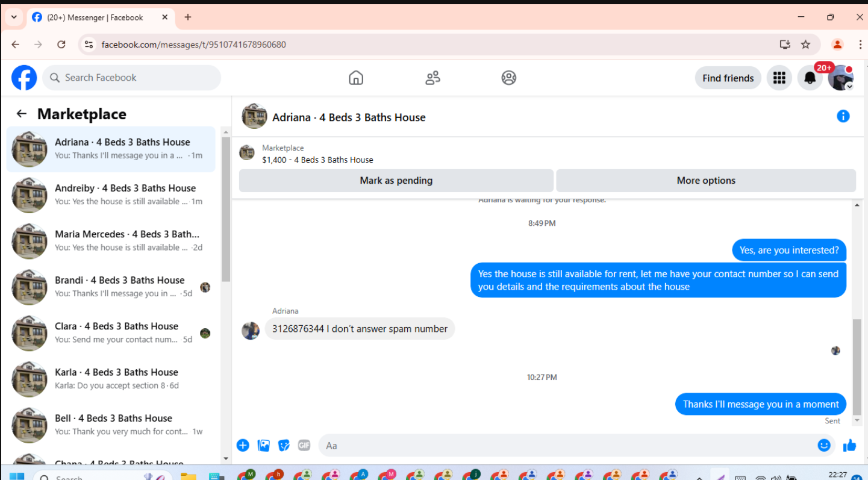Click the Marketplace listing small thumbnail
The image size is (868, 480).
pos(247,153)
